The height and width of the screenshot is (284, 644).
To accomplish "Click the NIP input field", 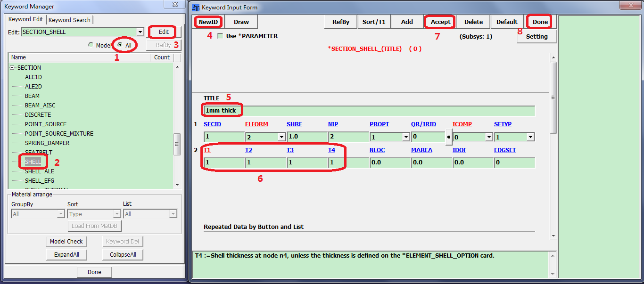I will pyautogui.click(x=348, y=137).
